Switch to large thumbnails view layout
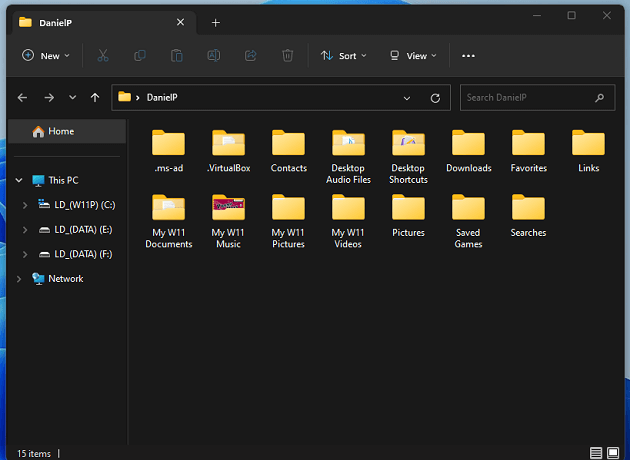Image resolution: width=630 pixels, height=460 pixels. pyautogui.click(x=615, y=453)
